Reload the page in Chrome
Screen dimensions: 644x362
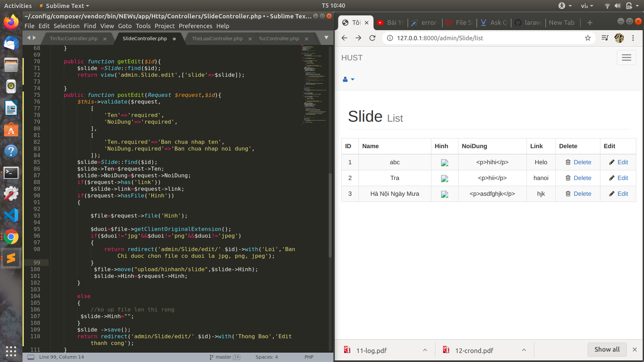372,38
